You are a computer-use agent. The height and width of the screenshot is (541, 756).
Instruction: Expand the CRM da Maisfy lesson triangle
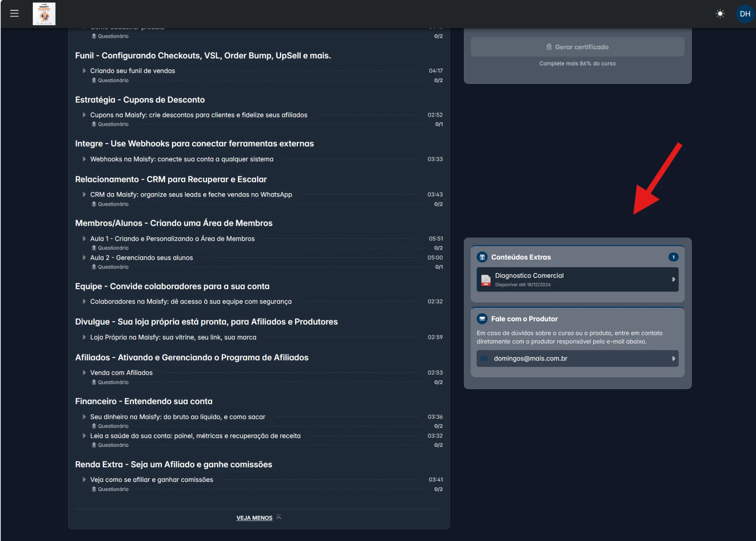click(84, 195)
